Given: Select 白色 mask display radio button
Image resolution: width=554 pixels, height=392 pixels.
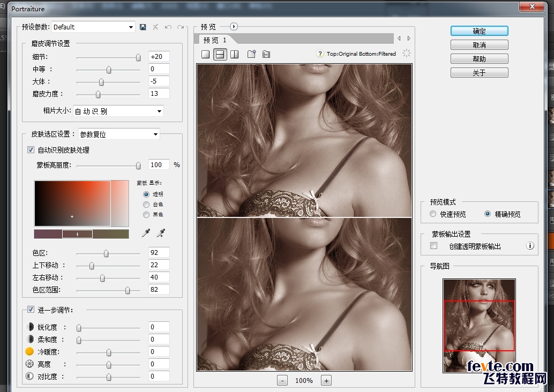Looking at the screenshot, I should tap(146, 204).
